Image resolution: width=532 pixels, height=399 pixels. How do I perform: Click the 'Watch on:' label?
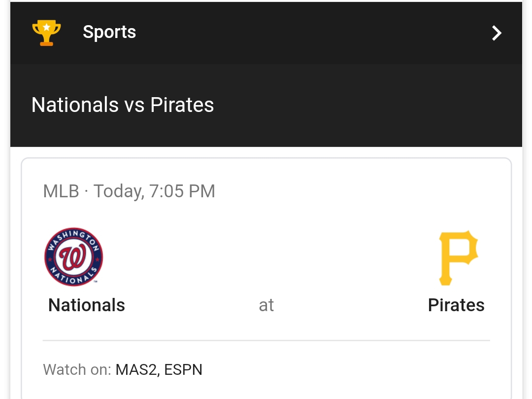tap(77, 369)
